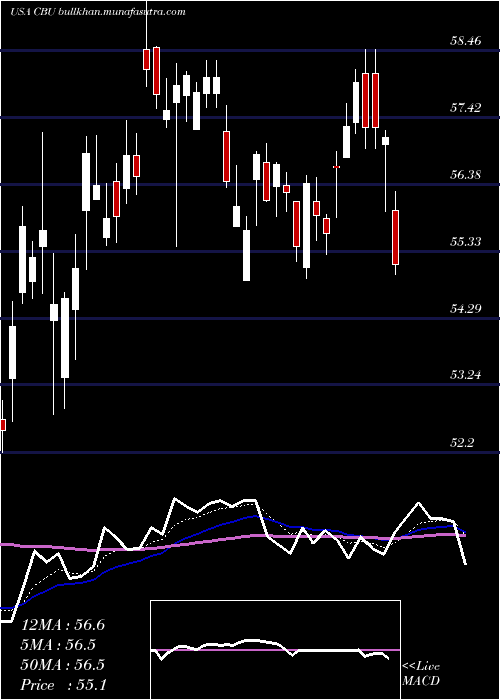Click the last red candlestick on the right
The image size is (500, 700).
coord(396,237)
